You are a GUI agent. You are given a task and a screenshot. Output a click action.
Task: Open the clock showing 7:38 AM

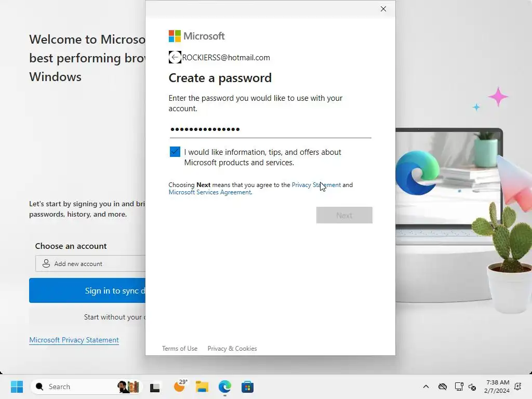(497, 387)
